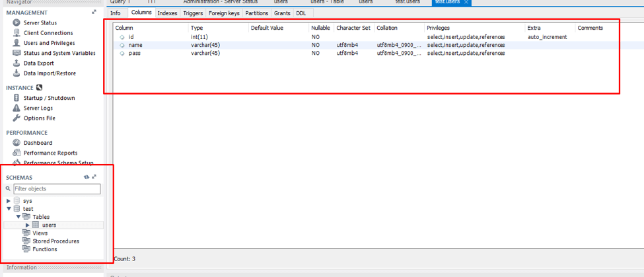Click the Functions folder icon

[x=26, y=249]
